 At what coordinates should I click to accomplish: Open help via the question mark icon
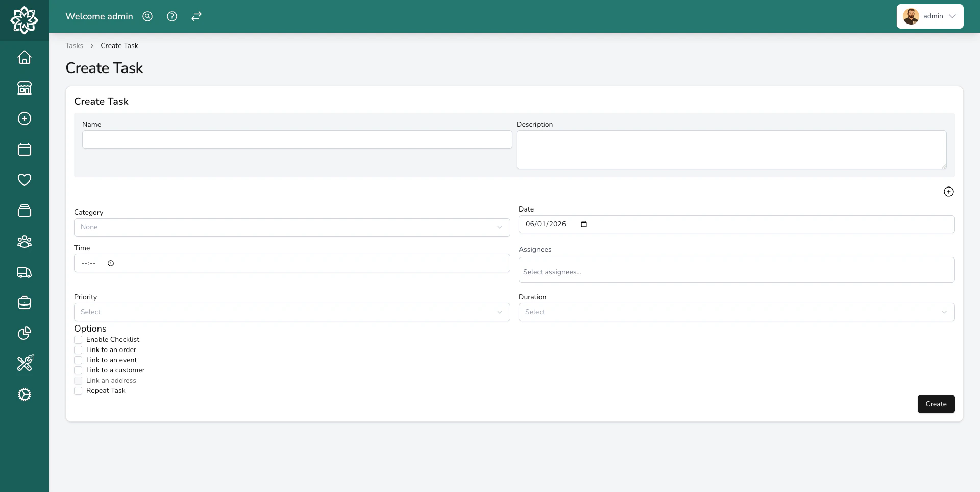click(171, 16)
